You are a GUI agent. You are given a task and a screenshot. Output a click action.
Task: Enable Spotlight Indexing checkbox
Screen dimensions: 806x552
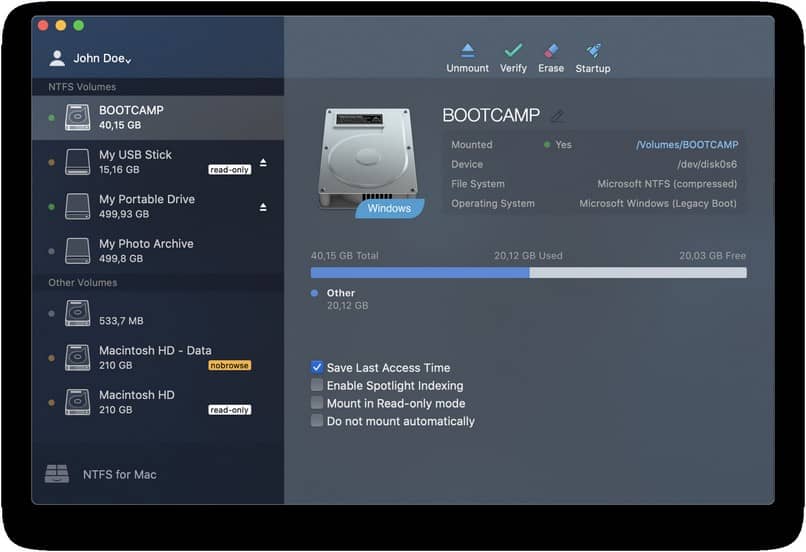pyautogui.click(x=317, y=385)
